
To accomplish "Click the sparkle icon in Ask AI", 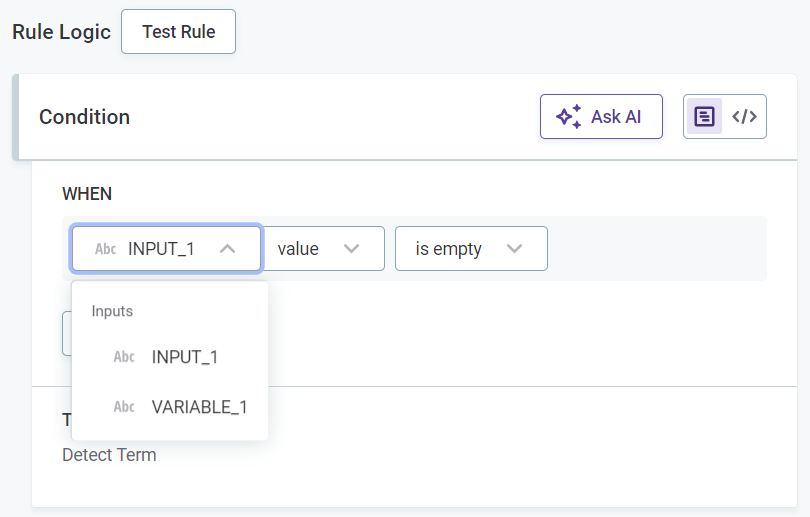I will pyautogui.click(x=569, y=117).
